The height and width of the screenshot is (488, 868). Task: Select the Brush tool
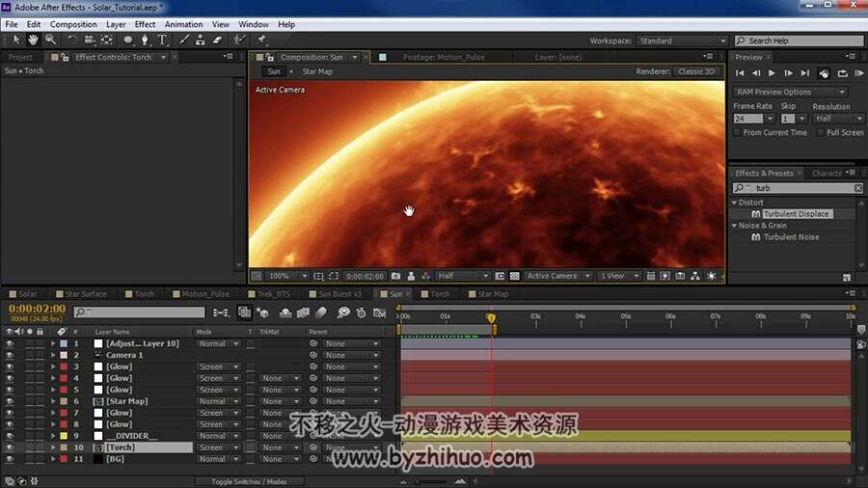tap(184, 40)
